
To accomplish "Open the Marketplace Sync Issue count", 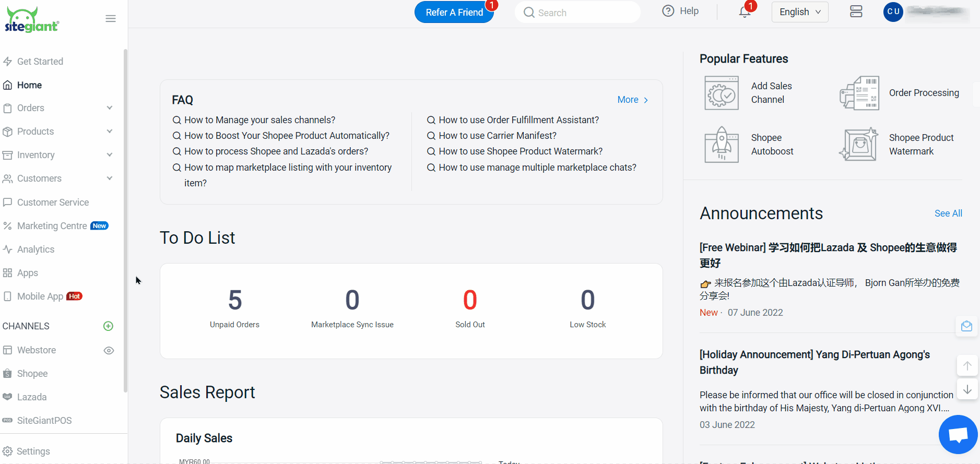I will 352,308.
